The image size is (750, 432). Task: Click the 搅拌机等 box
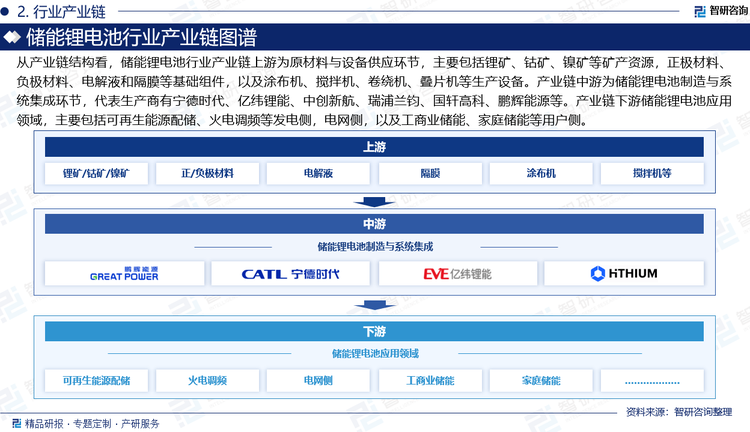tap(652, 173)
